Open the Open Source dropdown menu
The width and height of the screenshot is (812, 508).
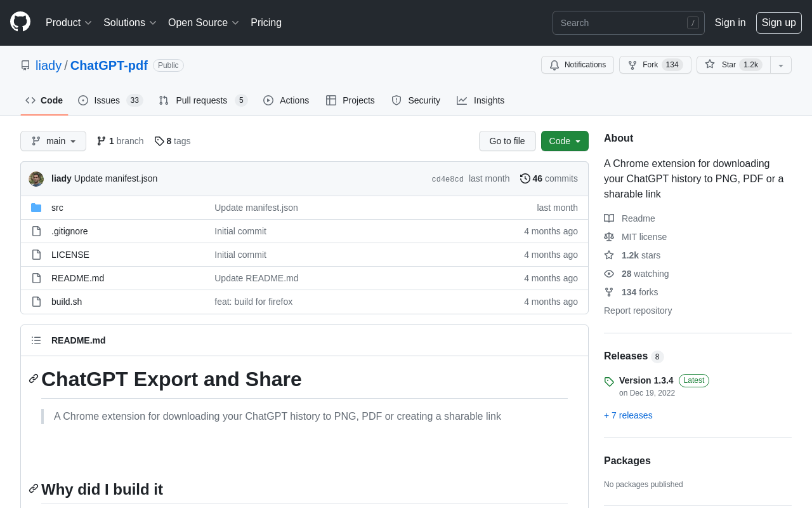click(x=204, y=23)
